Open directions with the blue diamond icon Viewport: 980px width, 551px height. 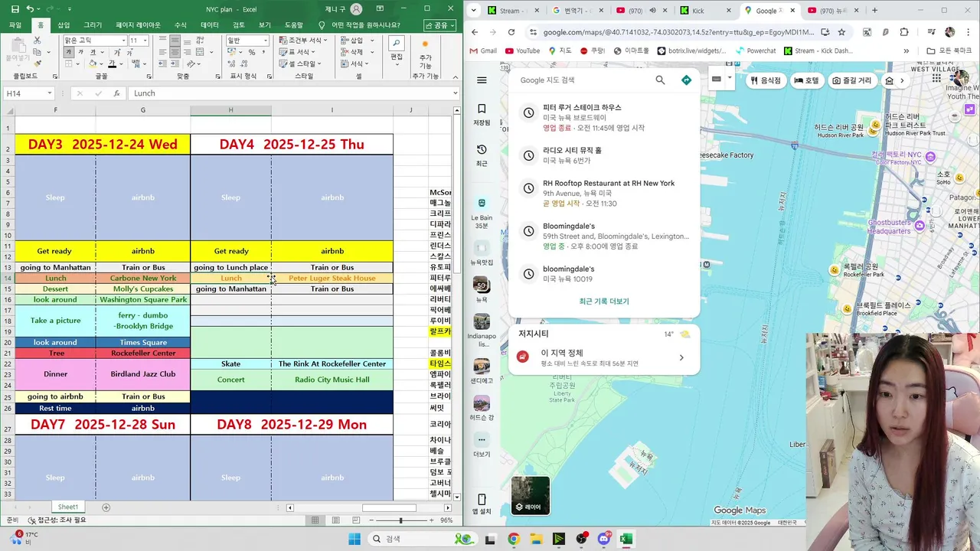pyautogui.click(x=686, y=80)
